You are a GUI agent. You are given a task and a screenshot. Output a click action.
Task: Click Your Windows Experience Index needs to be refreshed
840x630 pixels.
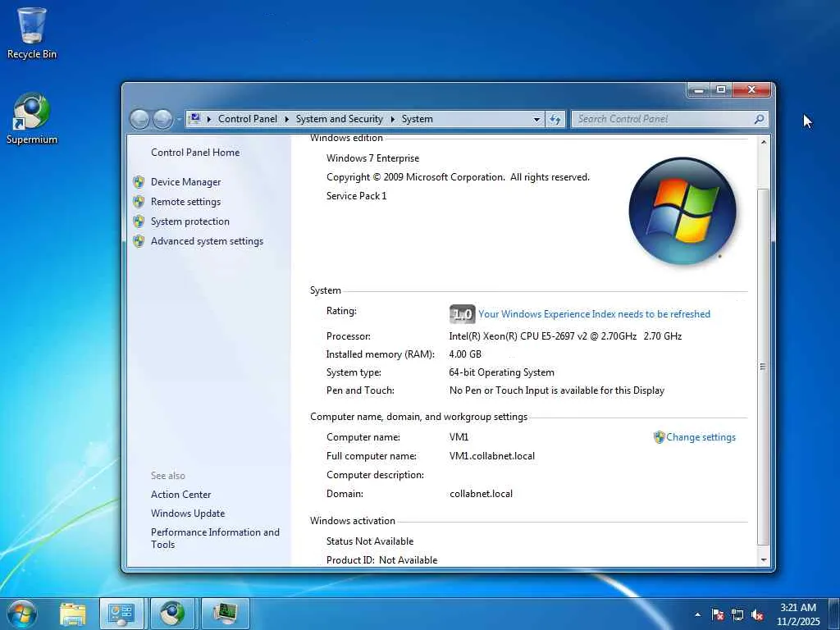[x=594, y=314]
